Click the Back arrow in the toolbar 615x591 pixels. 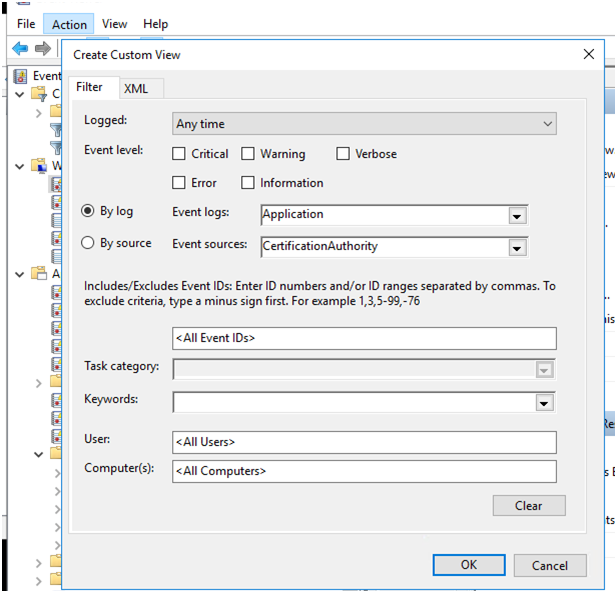tap(20, 48)
